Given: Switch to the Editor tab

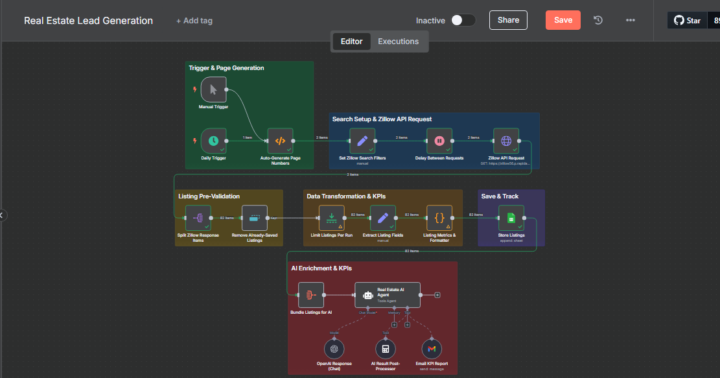Looking at the screenshot, I should [351, 41].
